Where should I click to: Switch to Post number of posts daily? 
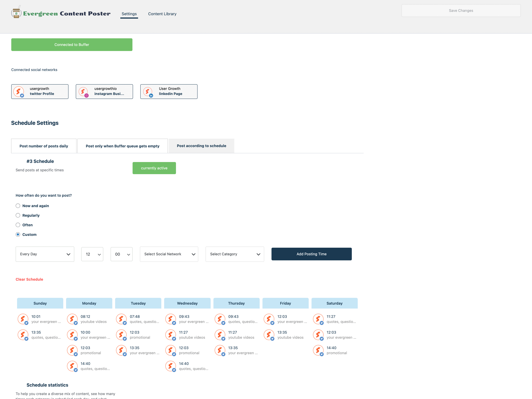44,146
